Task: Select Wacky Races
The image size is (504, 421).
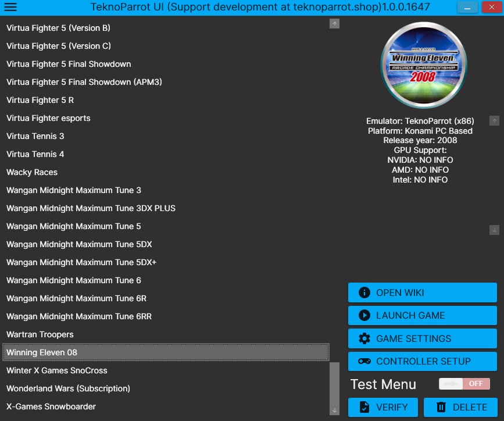Action: pos(166,172)
